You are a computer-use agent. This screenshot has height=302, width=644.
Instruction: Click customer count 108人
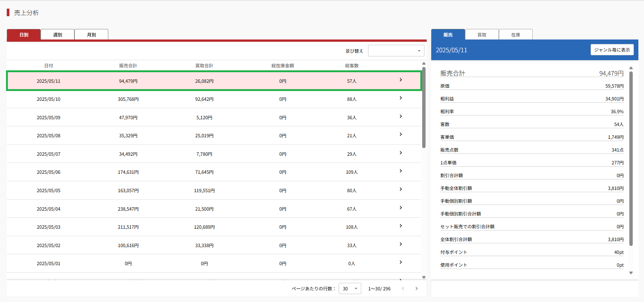tap(352, 227)
